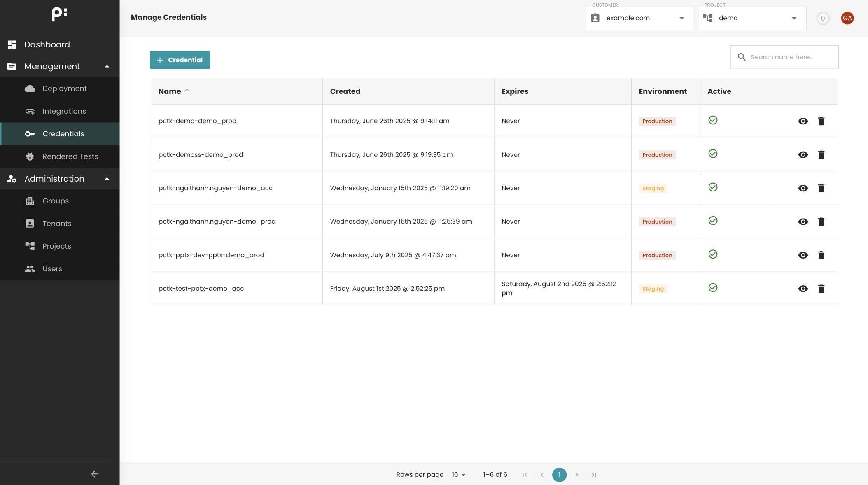868x485 pixels.
Task: Open Rendered Tests in the sidebar
Action: [70, 156]
